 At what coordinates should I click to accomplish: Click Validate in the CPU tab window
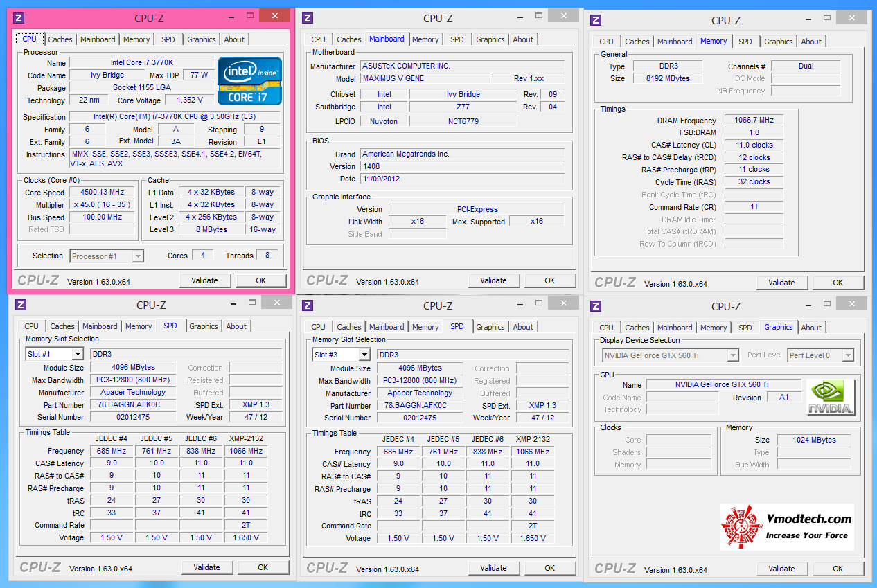205,280
